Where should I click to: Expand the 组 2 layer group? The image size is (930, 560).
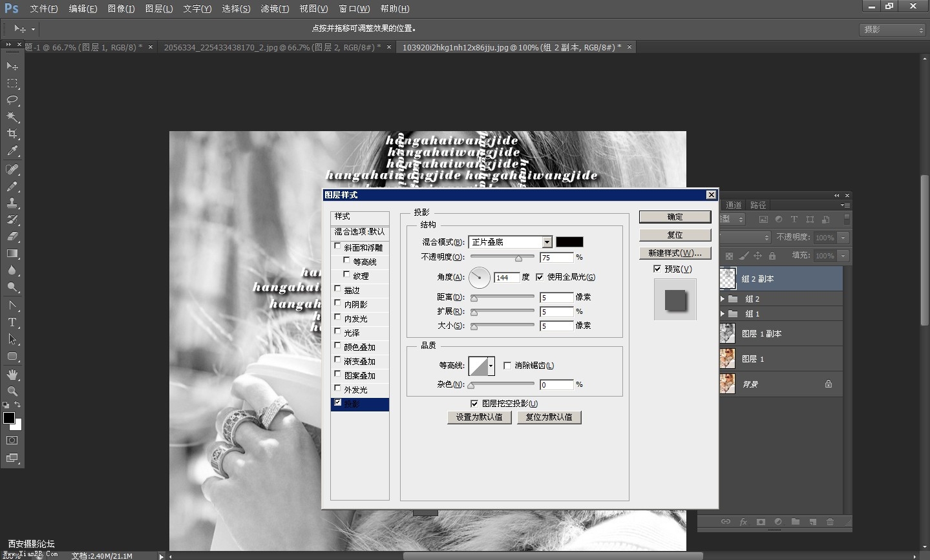click(723, 299)
